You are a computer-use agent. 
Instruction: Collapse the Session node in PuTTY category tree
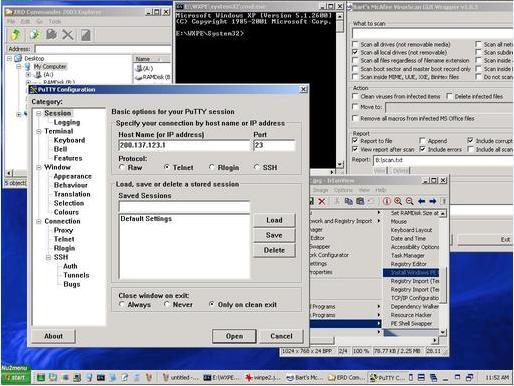[x=39, y=113]
